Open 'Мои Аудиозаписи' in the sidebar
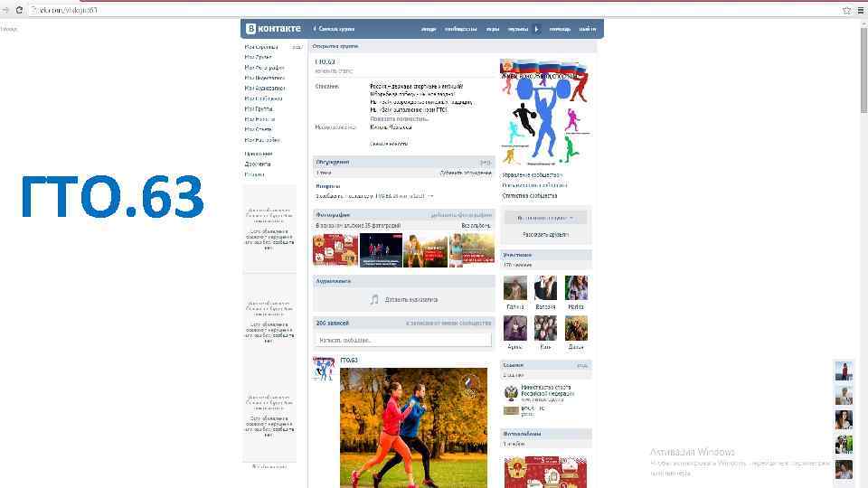 tap(265, 88)
